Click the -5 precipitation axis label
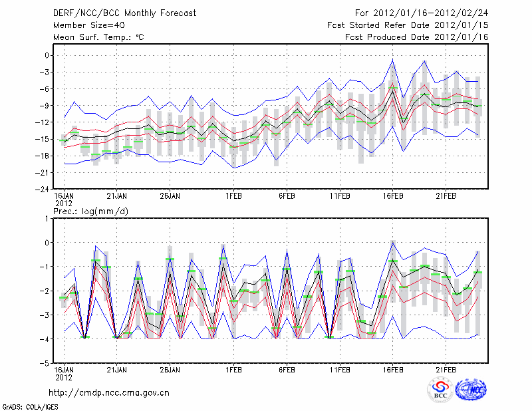The image size is (532, 411). [44, 364]
